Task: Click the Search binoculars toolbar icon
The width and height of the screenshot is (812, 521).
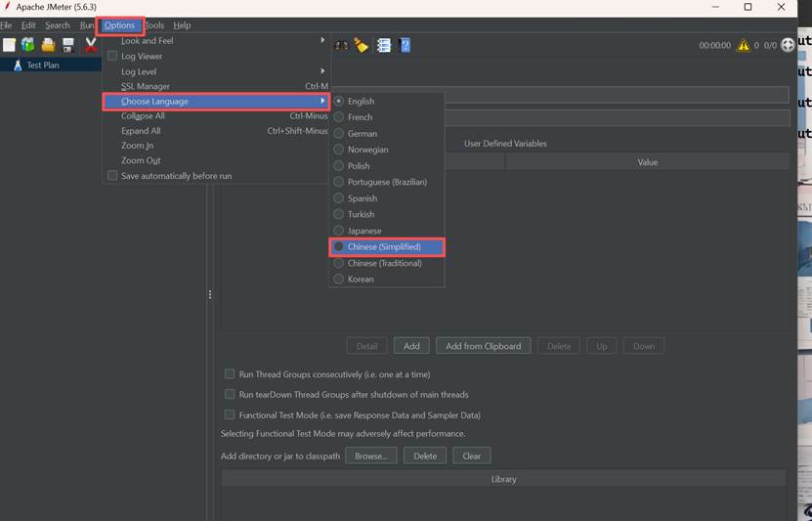Action: (x=341, y=46)
